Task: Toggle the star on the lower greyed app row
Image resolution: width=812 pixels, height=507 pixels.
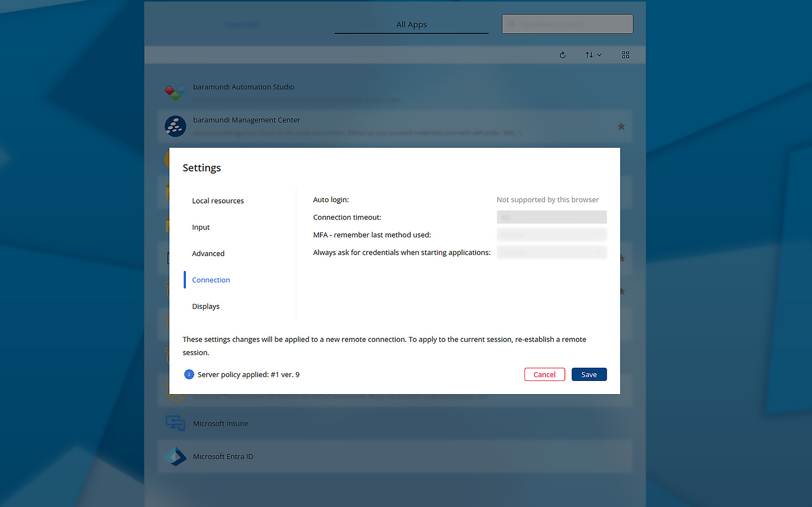Action: coord(621,291)
